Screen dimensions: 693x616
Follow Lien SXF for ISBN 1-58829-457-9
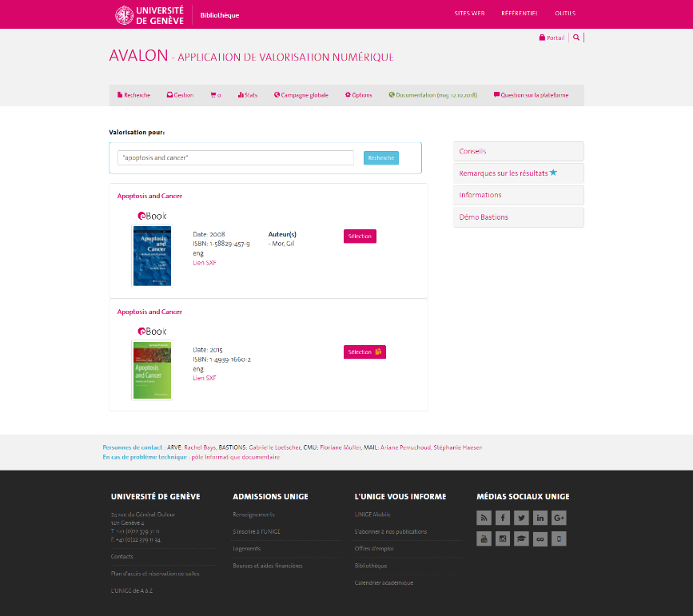click(204, 263)
